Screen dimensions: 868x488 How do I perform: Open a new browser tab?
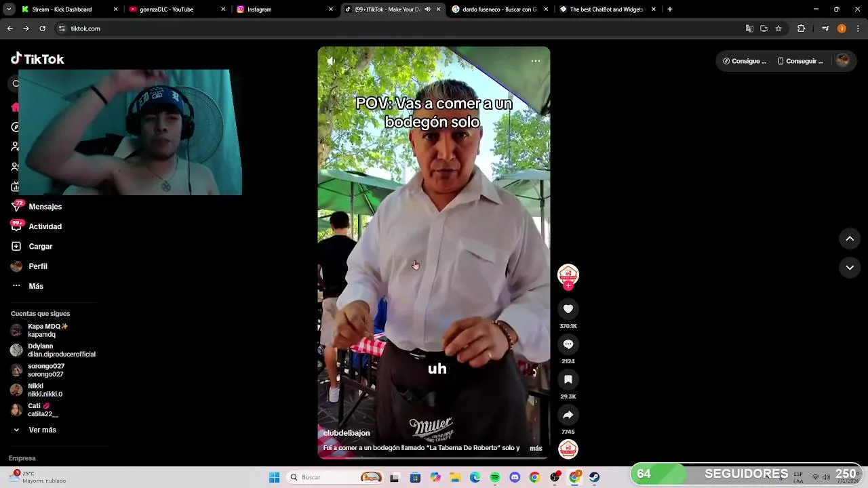670,9
